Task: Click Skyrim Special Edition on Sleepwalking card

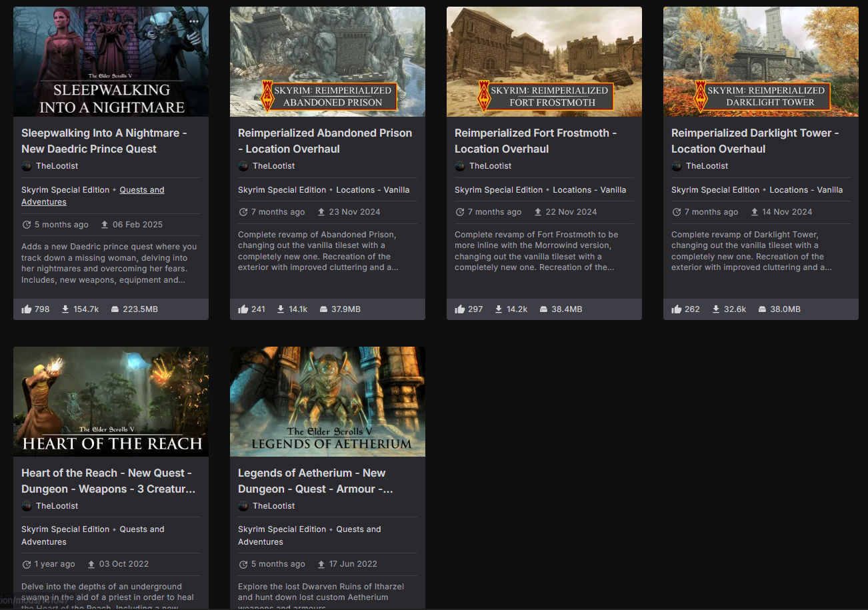Action: (x=65, y=190)
